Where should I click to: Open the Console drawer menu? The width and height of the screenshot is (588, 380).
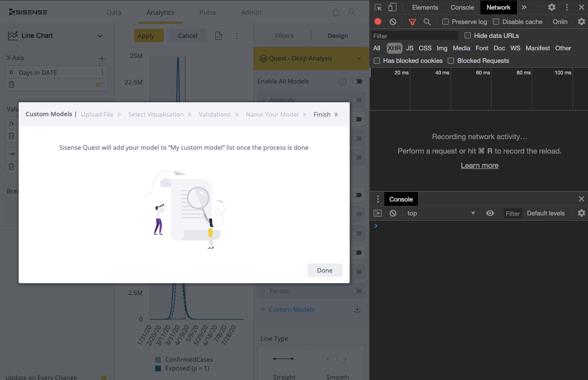[x=378, y=199]
